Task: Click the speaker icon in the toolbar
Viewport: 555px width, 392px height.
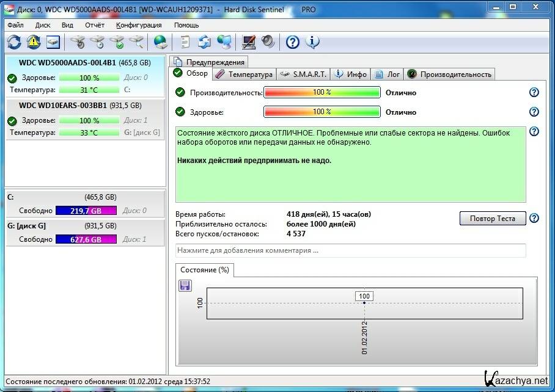Action: pyautogui.click(x=268, y=42)
